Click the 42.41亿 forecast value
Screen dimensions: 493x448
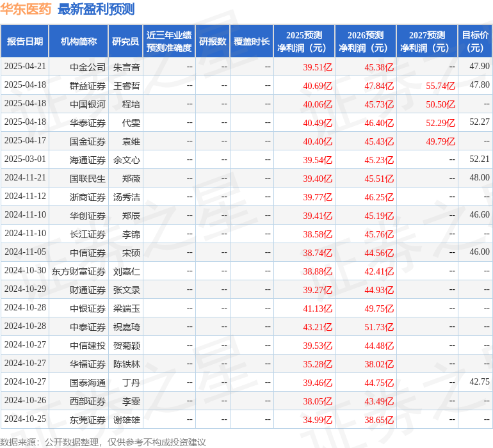pyautogui.click(x=379, y=271)
